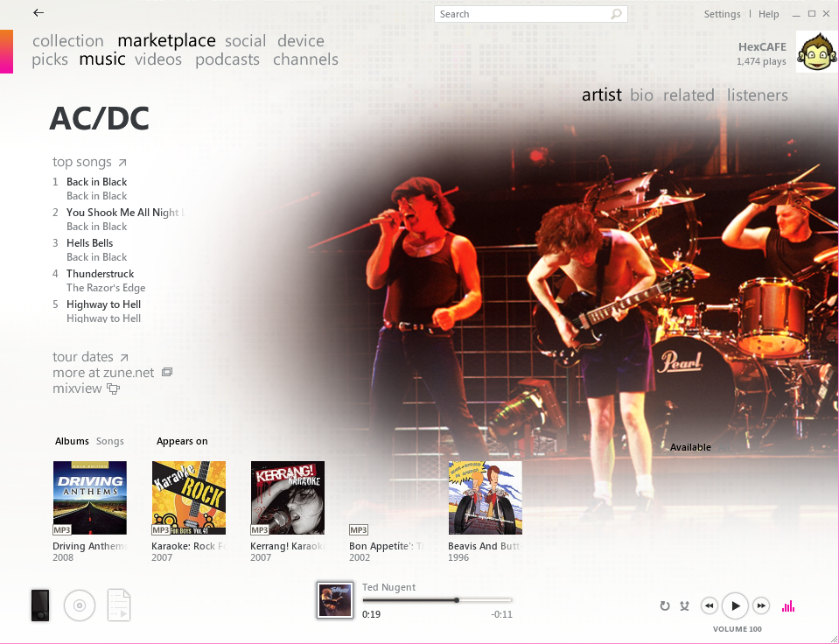Click the arrow next to top songs
839x644 pixels.
pyautogui.click(x=122, y=162)
